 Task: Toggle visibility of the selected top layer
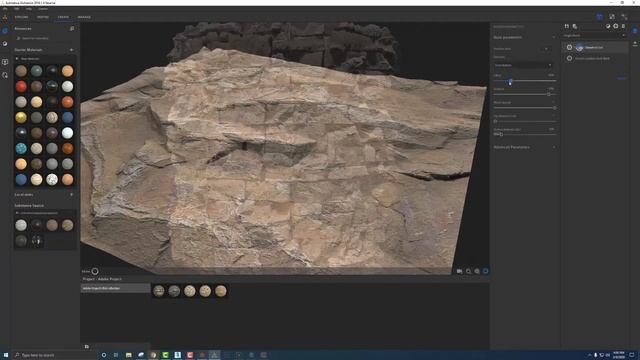569,47
